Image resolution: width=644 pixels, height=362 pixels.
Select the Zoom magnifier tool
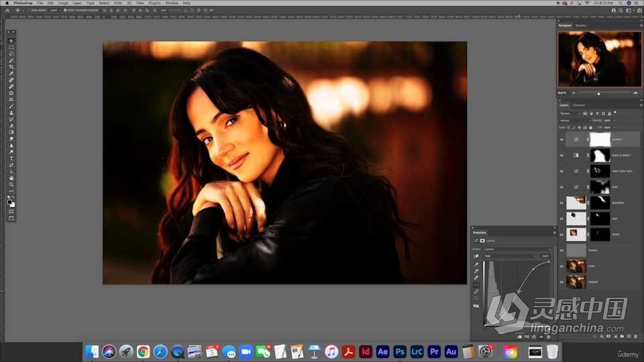click(11, 185)
